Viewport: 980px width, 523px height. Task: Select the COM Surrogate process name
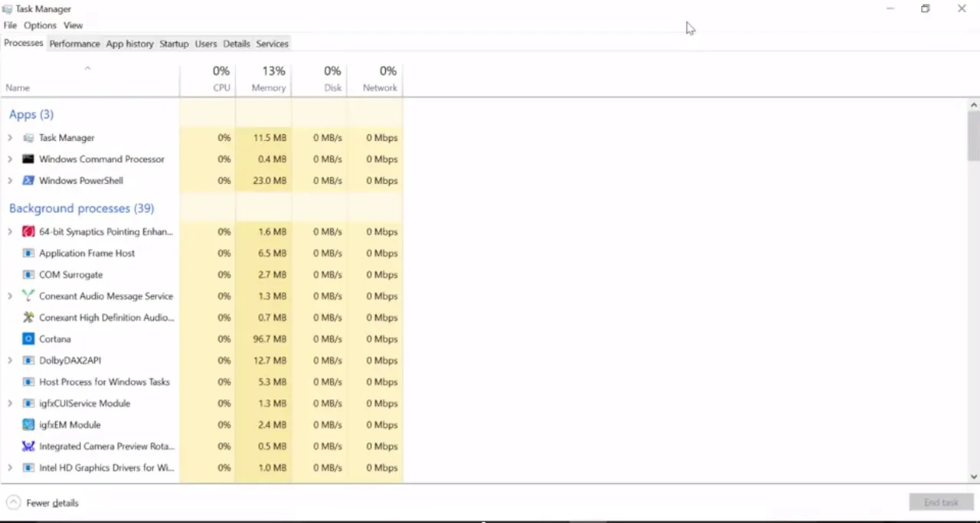click(70, 274)
